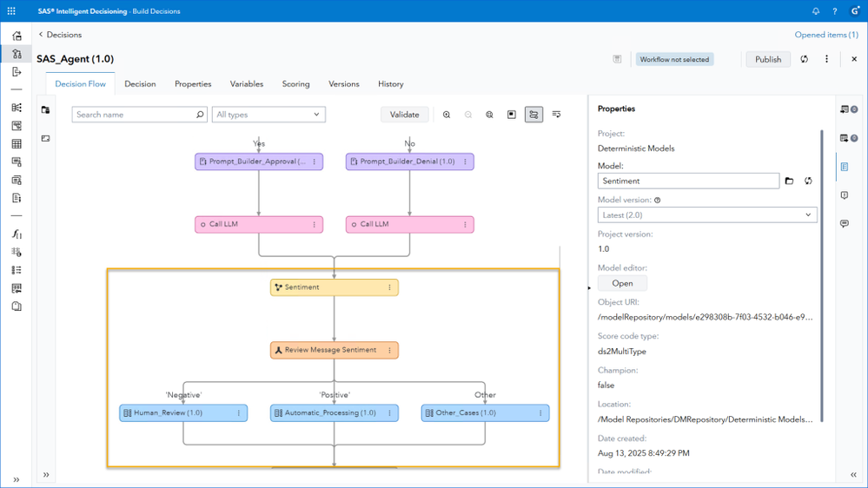This screenshot has height=488, width=868.
Task: Go to Home in left sidebar
Action: (x=17, y=36)
